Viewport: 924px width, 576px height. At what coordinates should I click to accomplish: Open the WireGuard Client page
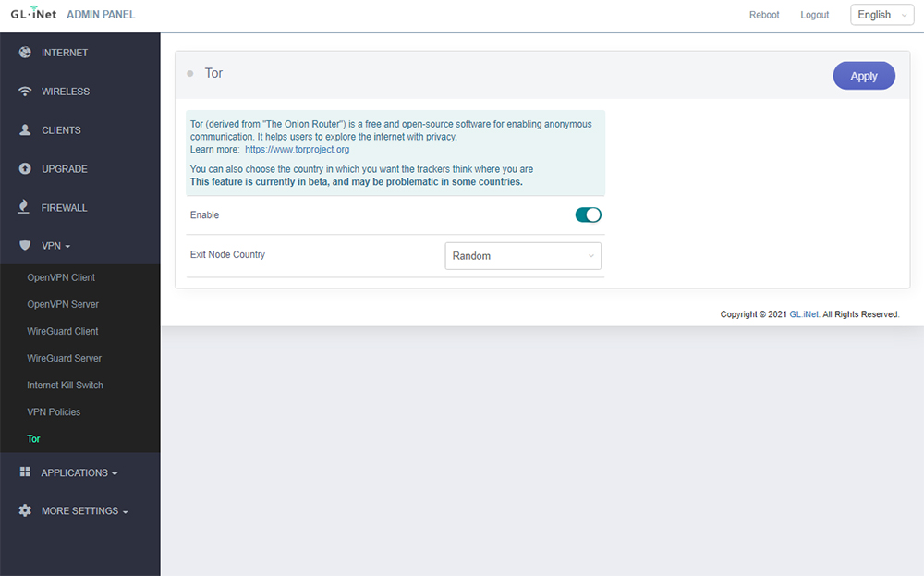tap(63, 331)
